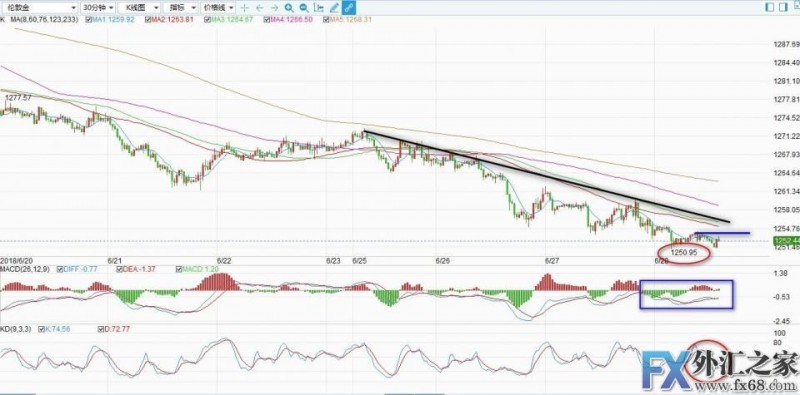The width and height of the screenshot is (800, 395).
Task: Toggle the MA4 moving average checkbox
Action: pos(267,19)
